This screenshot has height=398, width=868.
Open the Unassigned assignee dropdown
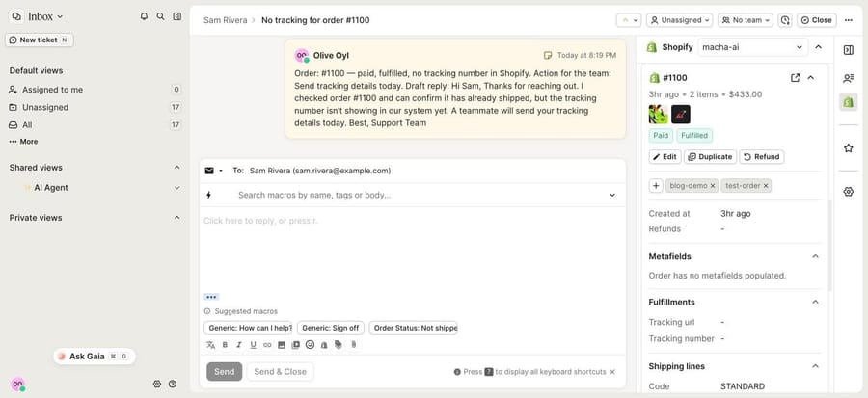(x=680, y=20)
